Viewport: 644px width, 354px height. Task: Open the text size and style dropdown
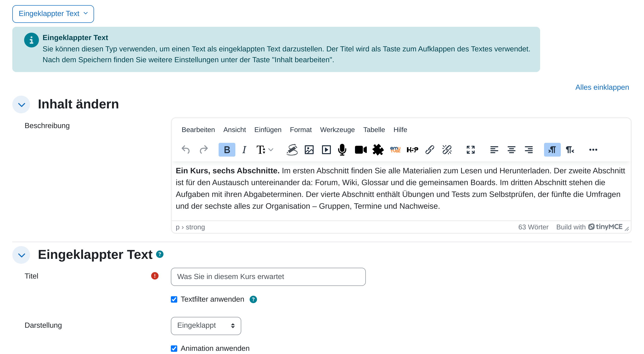pyautogui.click(x=265, y=150)
